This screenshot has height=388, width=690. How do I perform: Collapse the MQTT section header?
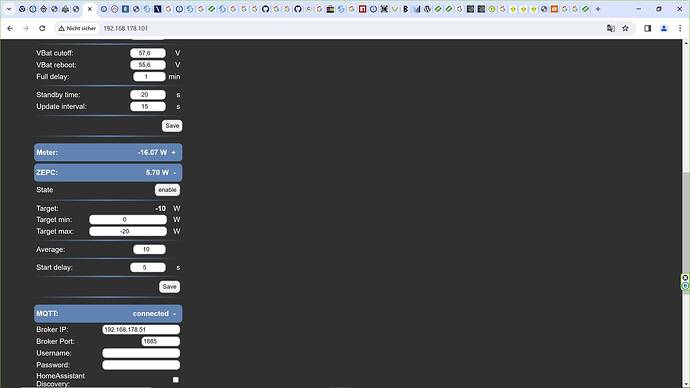tap(108, 314)
